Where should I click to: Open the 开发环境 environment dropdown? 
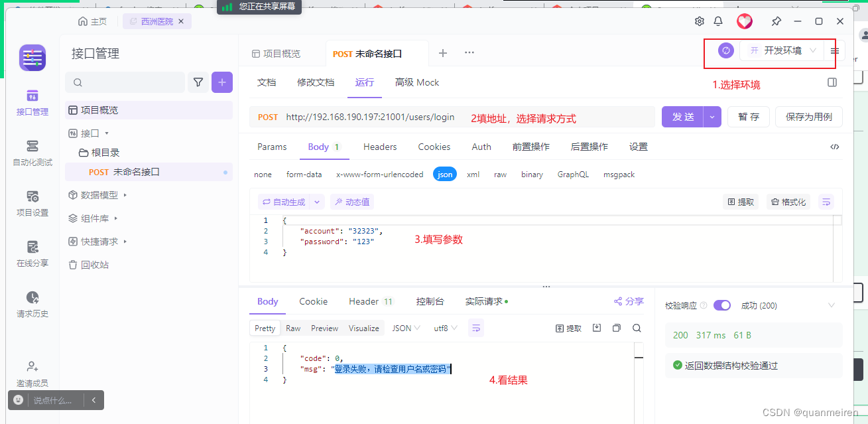point(782,50)
